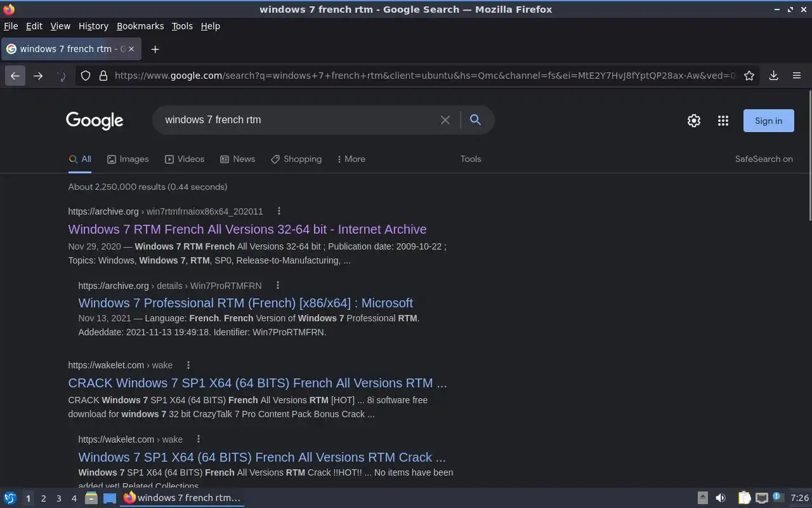Viewport: 812px width, 508px height.
Task: Close the 'windows 7 french rtm' tab
Action: click(131, 49)
